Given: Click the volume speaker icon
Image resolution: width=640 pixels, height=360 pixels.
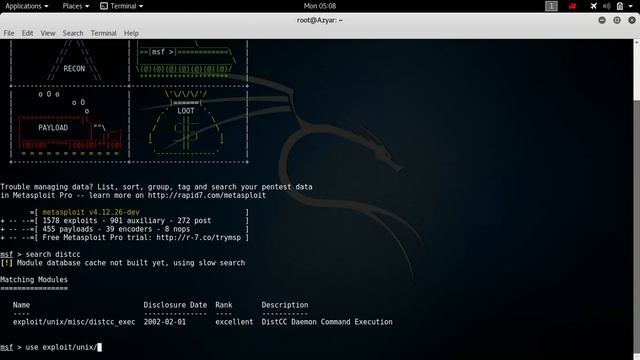Looking at the screenshot, I should [x=607, y=6].
